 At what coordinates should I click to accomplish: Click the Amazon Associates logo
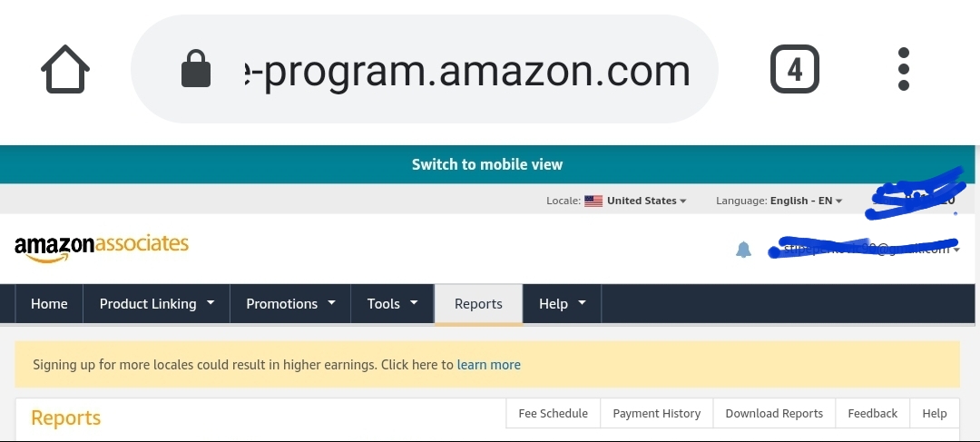[102, 248]
